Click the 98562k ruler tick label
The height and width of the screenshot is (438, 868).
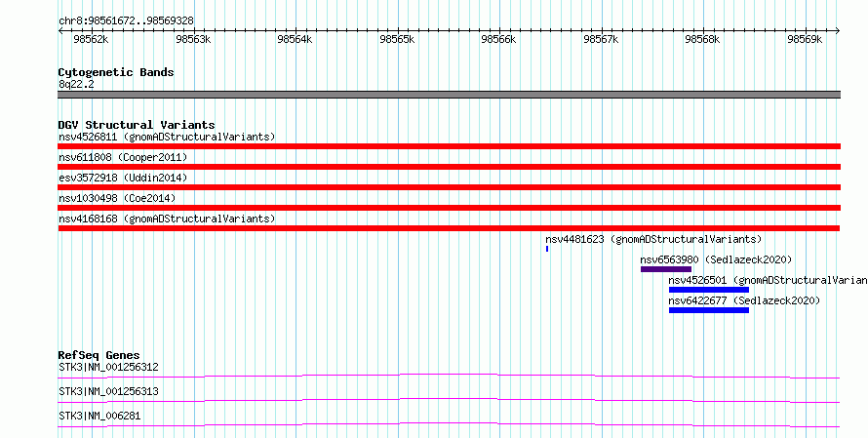click(x=91, y=39)
